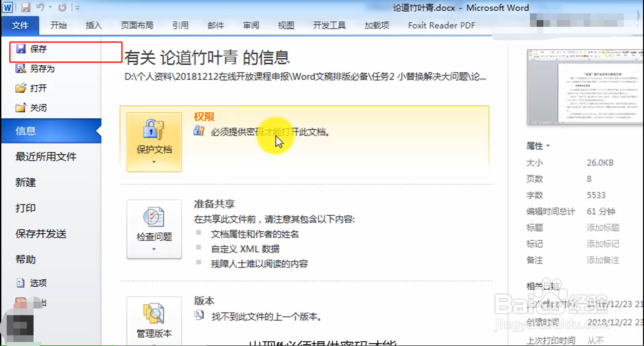Click the lock-and-key 保护文档 icon
This screenshot has width=644, height=346.
tap(154, 129)
